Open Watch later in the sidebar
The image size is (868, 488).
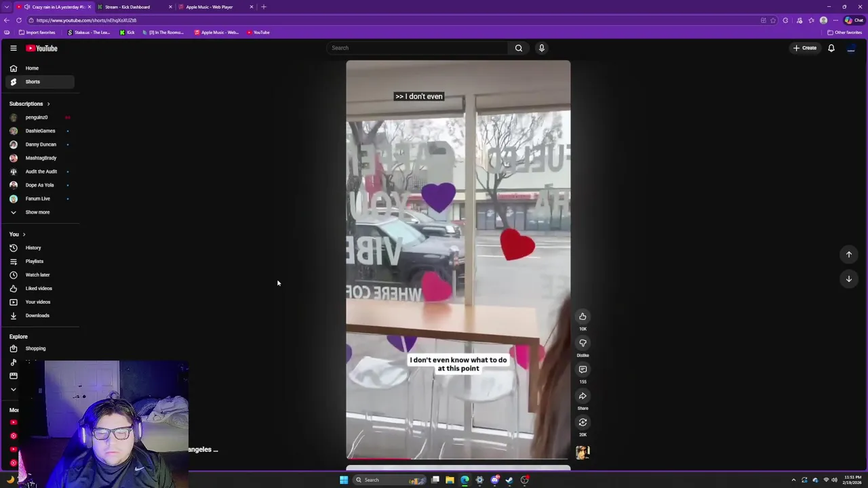pos(39,275)
